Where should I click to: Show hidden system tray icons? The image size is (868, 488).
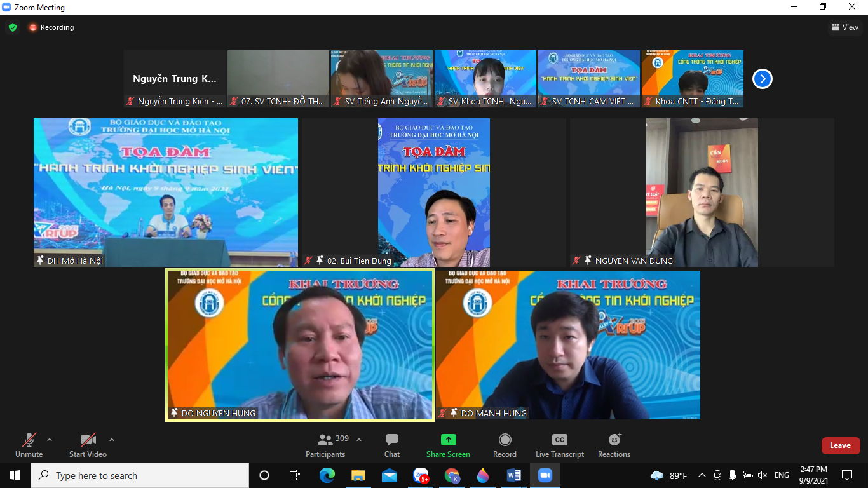click(702, 475)
